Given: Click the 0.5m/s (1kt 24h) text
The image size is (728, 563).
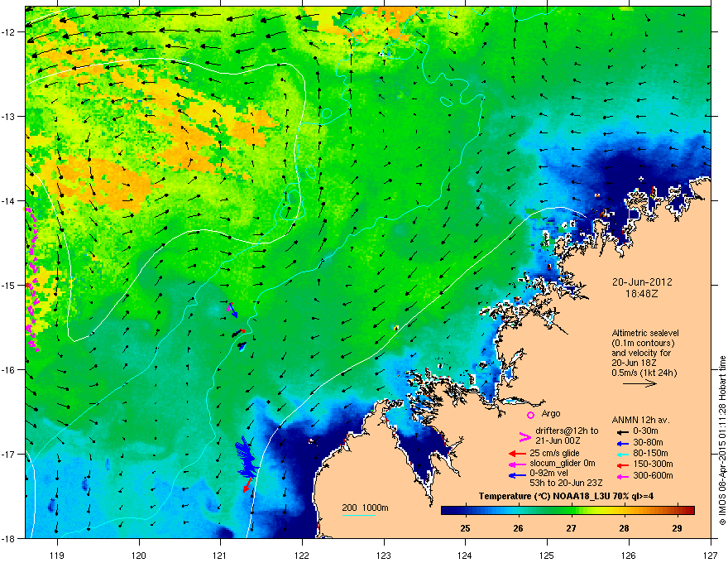Looking at the screenshot, I should tap(644, 373).
